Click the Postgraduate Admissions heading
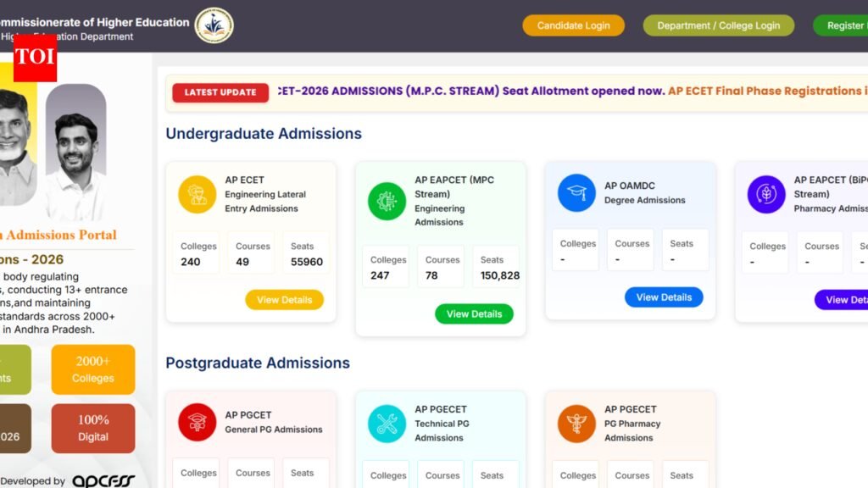This screenshot has height=488, width=868. [258, 363]
